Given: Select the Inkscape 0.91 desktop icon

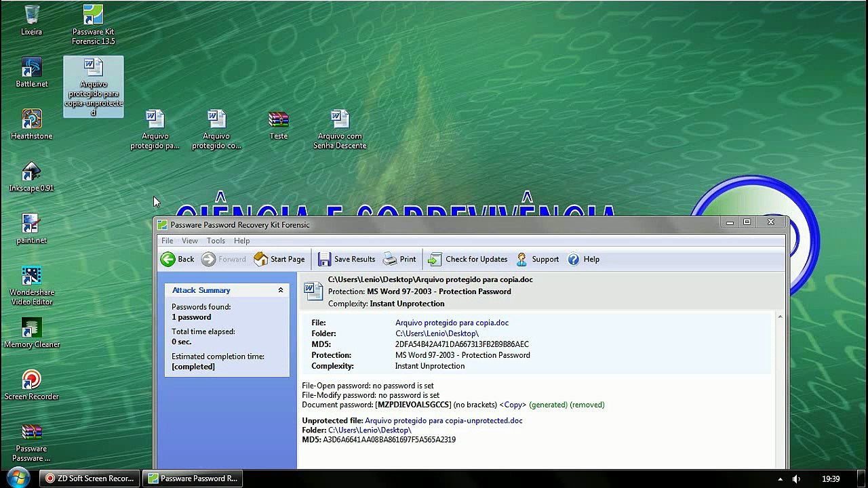Looking at the screenshot, I should pyautogui.click(x=32, y=177).
